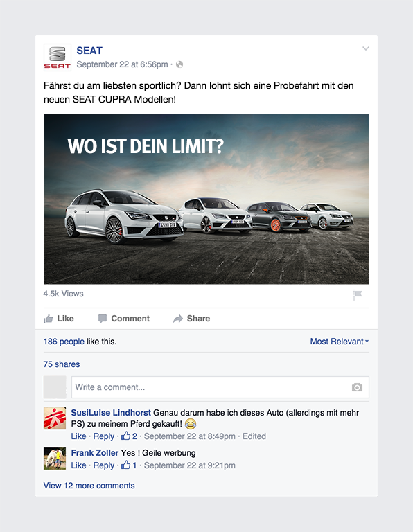This screenshot has height=532, width=413.
Task: Focus the Write a comment field
Action: click(x=220, y=387)
